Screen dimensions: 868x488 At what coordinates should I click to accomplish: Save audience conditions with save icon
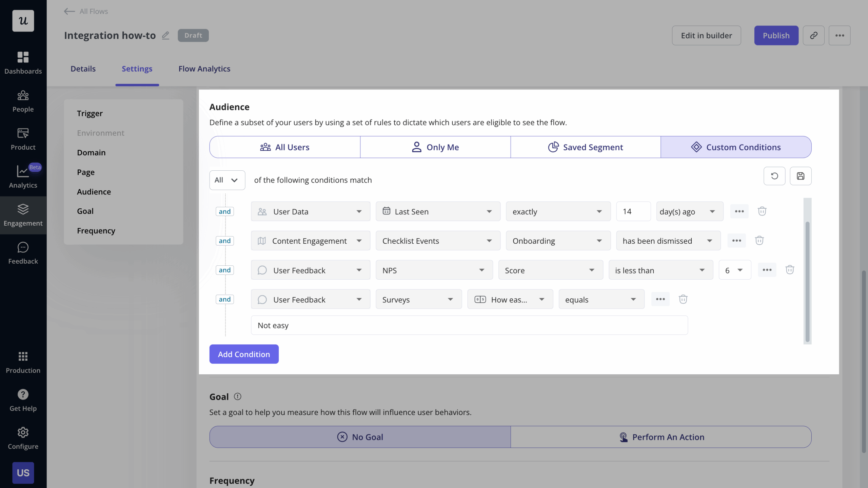click(801, 176)
